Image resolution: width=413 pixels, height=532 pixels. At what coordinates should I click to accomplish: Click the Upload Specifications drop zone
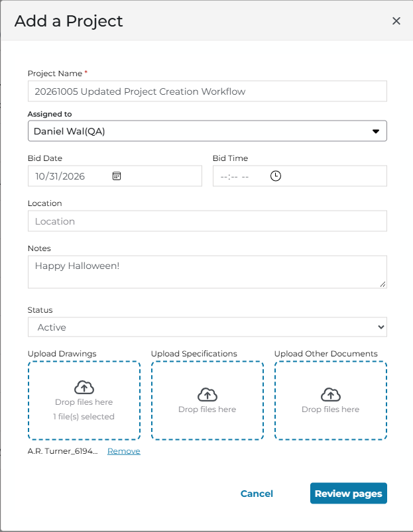pyautogui.click(x=207, y=400)
